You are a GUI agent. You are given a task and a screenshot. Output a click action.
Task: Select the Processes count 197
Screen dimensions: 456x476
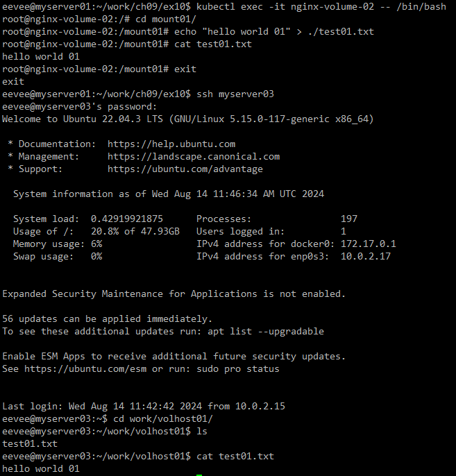coord(349,219)
